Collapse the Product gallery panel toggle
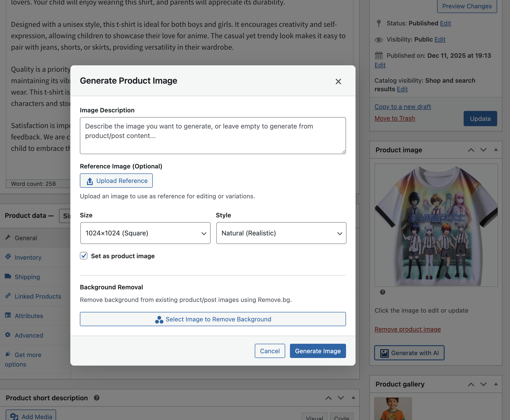Image resolution: width=510 pixels, height=420 pixels. [x=496, y=384]
